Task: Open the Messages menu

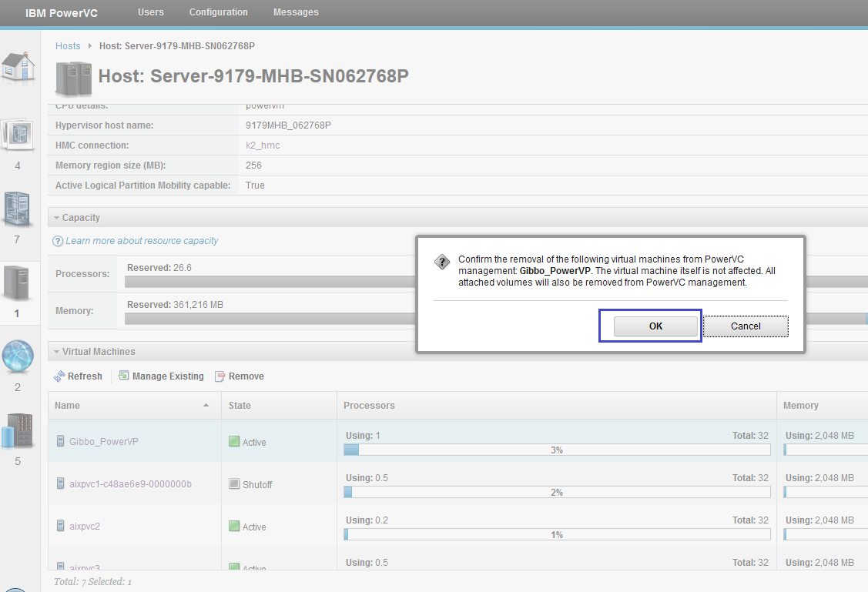Action: (297, 12)
